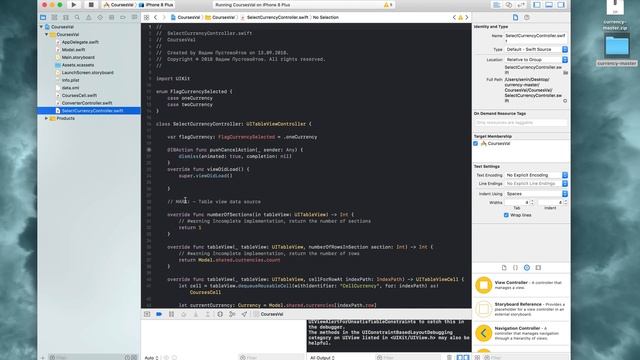Open CoursesCell.swift file
This screenshot has height=360, width=640.
[x=79, y=96]
